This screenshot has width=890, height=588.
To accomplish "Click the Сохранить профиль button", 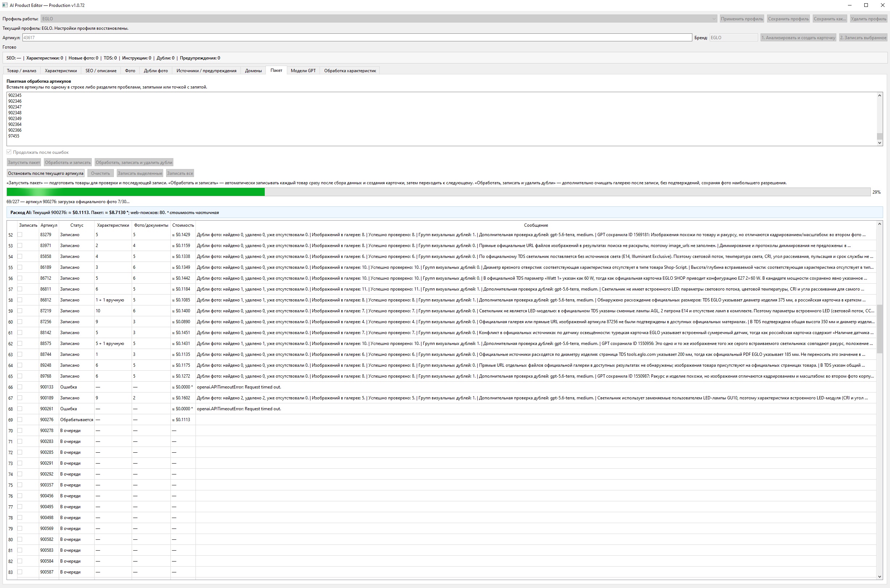I will [x=788, y=19].
